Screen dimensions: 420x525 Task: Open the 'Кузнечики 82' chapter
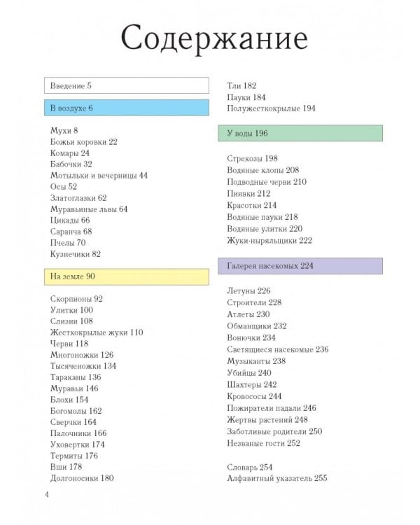point(76,254)
